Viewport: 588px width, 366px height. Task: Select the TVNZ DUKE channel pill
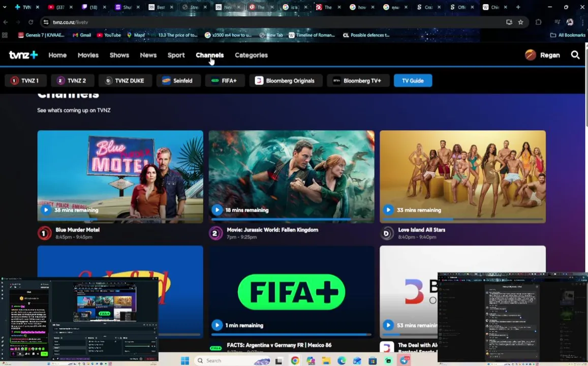click(x=125, y=81)
